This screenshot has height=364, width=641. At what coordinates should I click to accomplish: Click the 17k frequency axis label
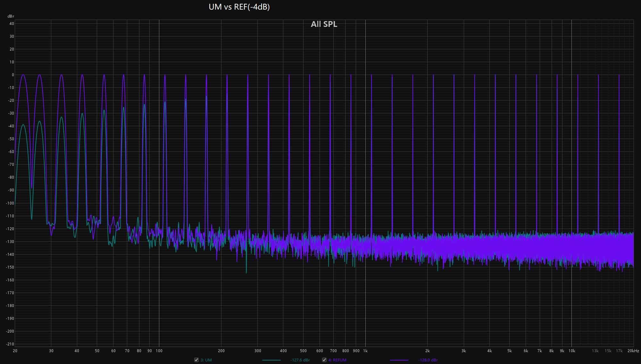(619, 351)
